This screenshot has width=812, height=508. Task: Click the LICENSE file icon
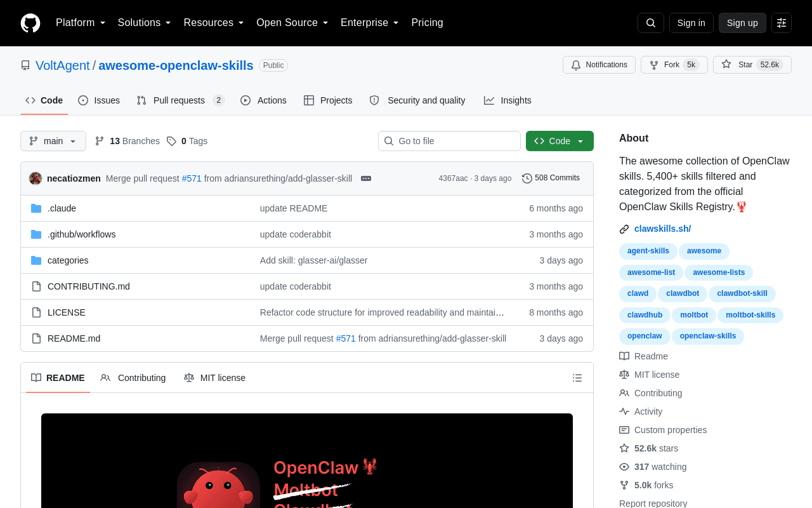coord(36,312)
